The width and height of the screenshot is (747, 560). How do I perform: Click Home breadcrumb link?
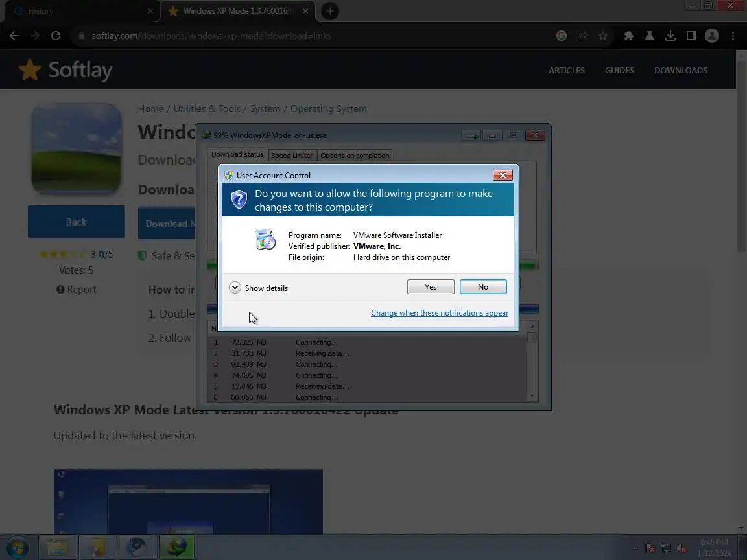pos(150,109)
